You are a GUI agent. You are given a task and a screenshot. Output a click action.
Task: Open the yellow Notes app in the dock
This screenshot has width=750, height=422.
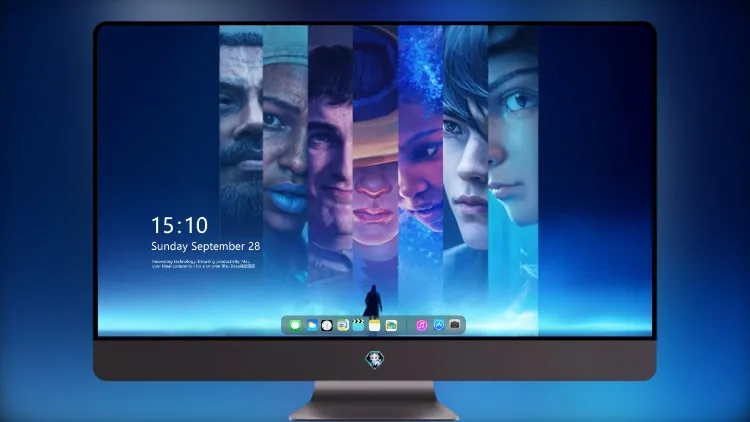375,325
